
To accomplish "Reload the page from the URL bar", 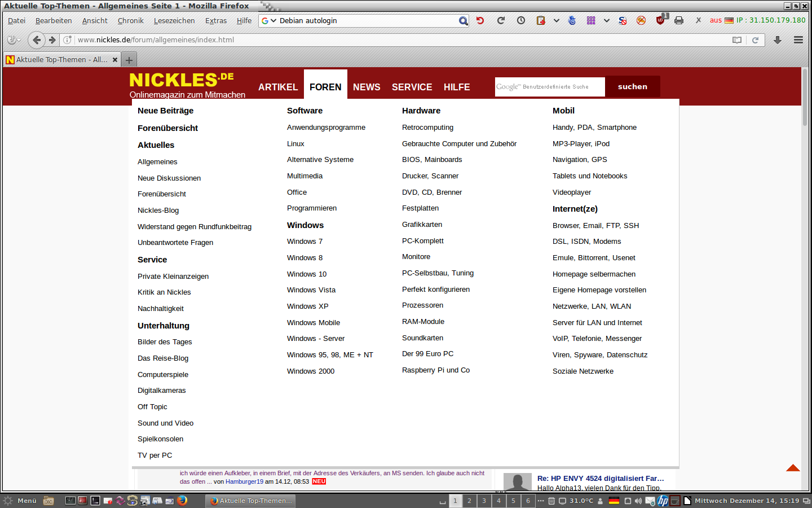I will [x=755, y=40].
